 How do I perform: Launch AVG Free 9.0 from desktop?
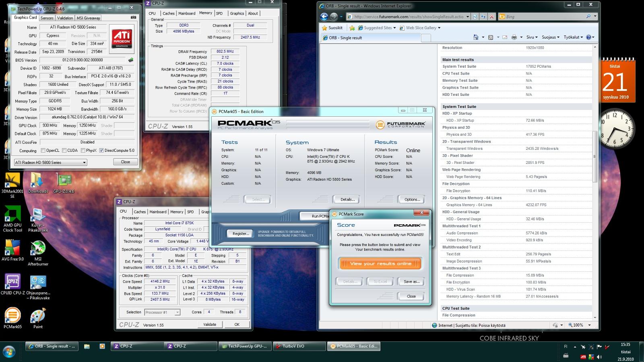pos(12,250)
